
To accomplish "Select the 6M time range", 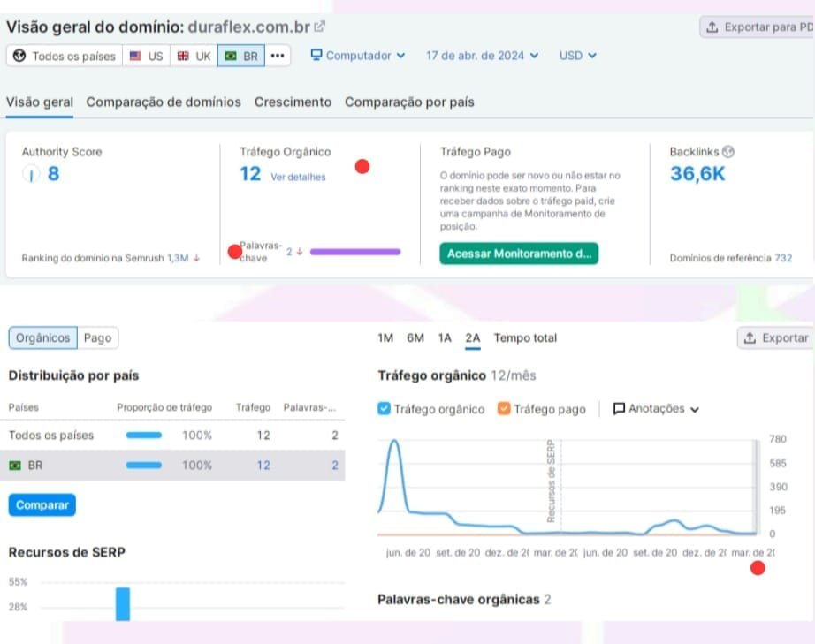I will [x=415, y=338].
